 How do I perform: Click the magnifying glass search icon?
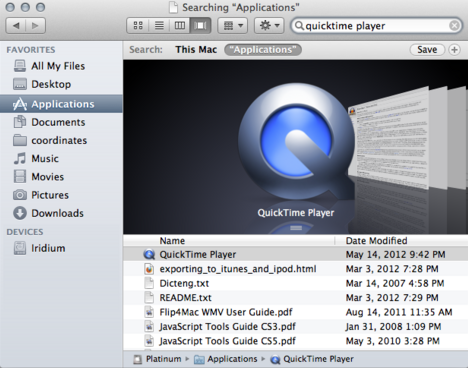[299, 26]
